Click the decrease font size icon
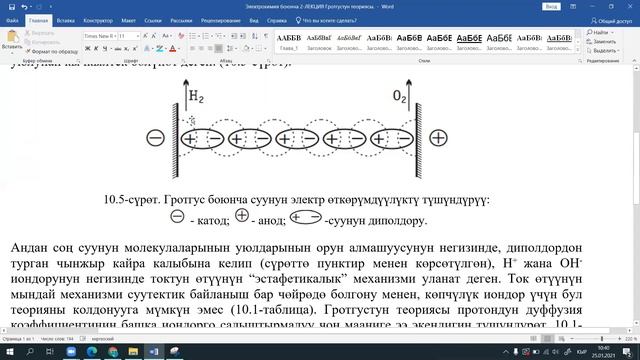The height and width of the screenshot is (360, 640). click(154, 36)
